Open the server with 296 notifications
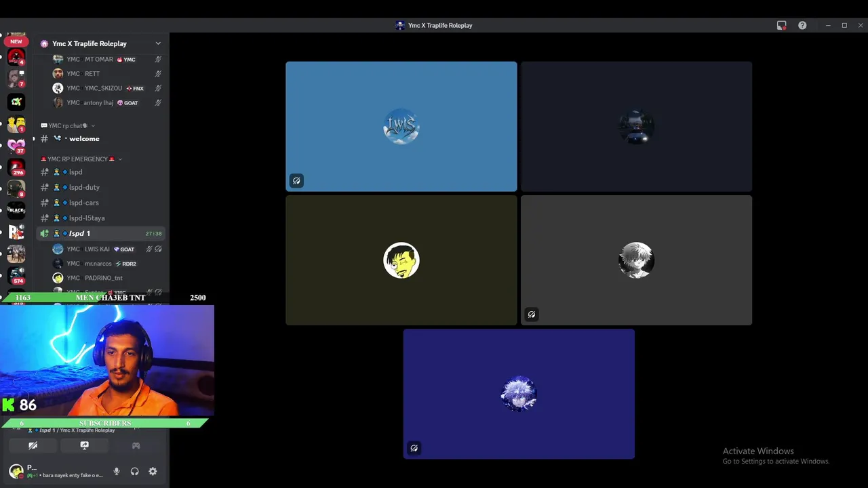Screen dimensions: 868x488 click(x=16, y=167)
